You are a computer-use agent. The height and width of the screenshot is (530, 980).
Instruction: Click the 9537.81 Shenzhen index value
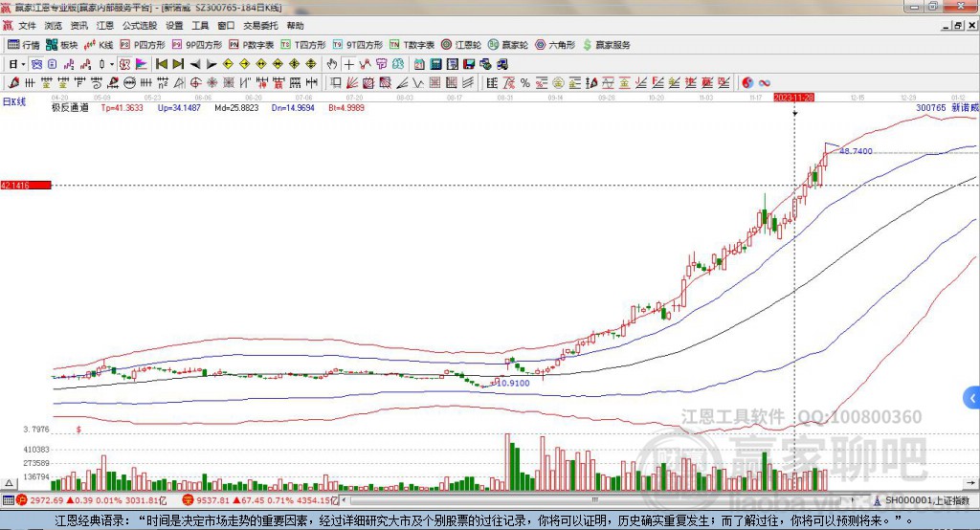coord(213,500)
